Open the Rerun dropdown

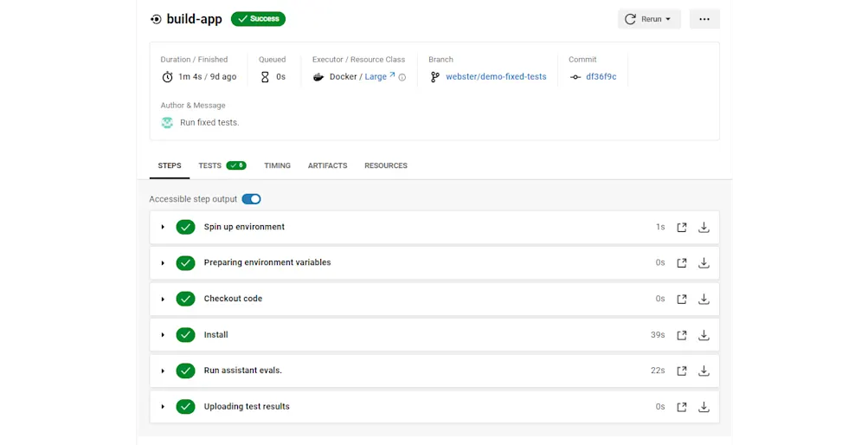(x=649, y=19)
